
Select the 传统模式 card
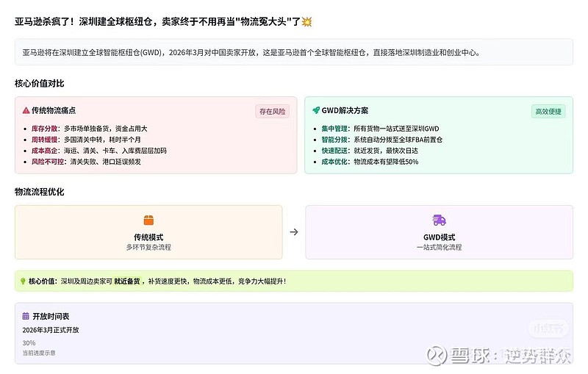click(148, 232)
